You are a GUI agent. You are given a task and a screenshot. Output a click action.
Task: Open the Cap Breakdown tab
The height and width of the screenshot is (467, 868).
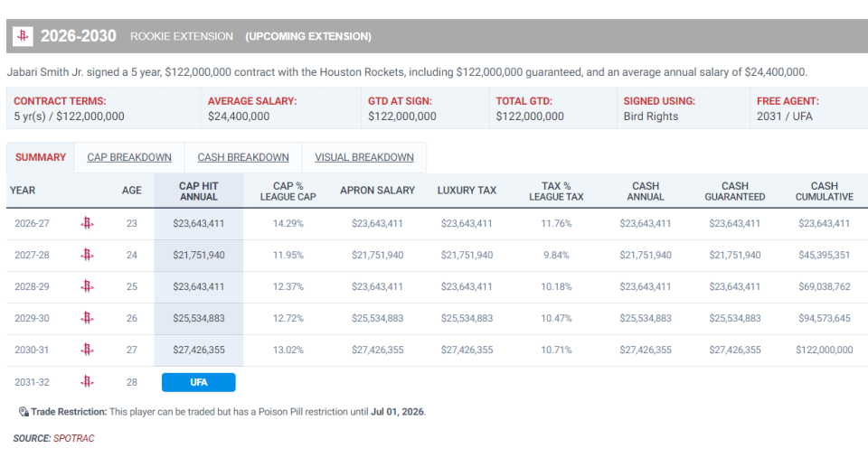pyautogui.click(x=129, y=157)
